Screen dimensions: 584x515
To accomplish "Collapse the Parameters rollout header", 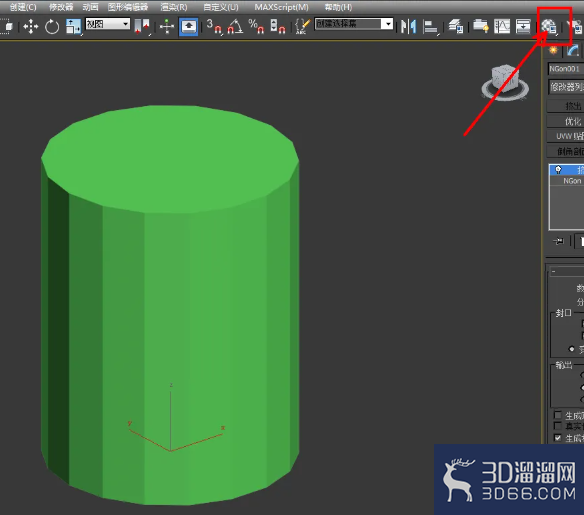I will (x=566, y=271).
